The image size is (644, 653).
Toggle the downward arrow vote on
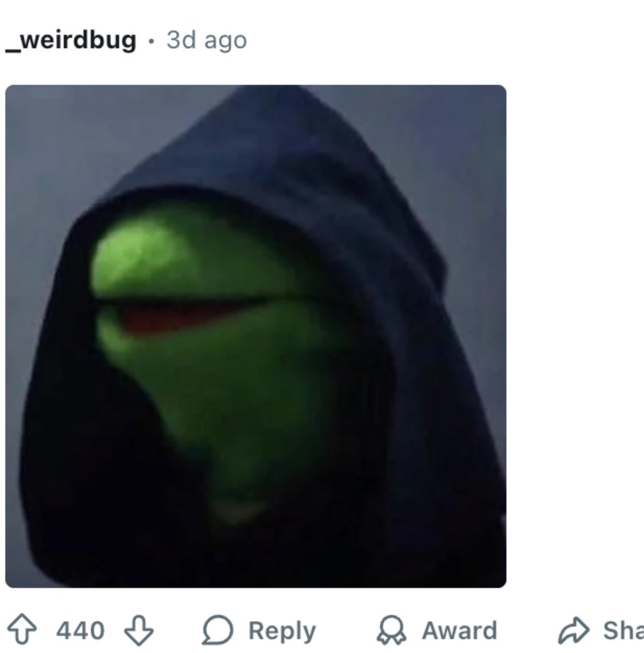139,630
